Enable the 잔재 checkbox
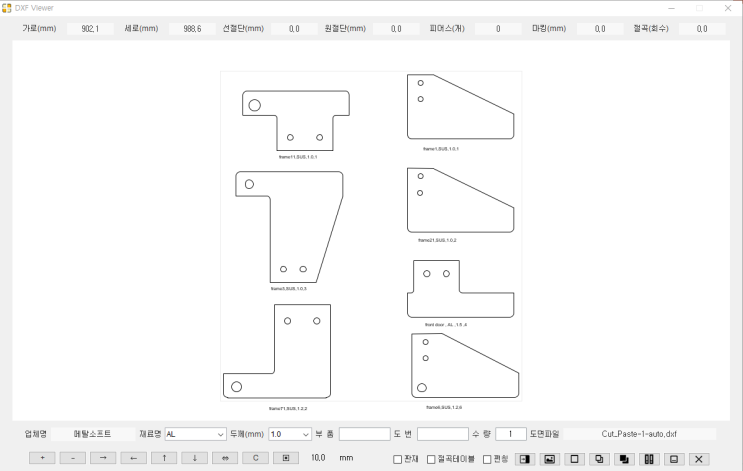This screenshot has width=743, height=471. [x=398, y=459]
